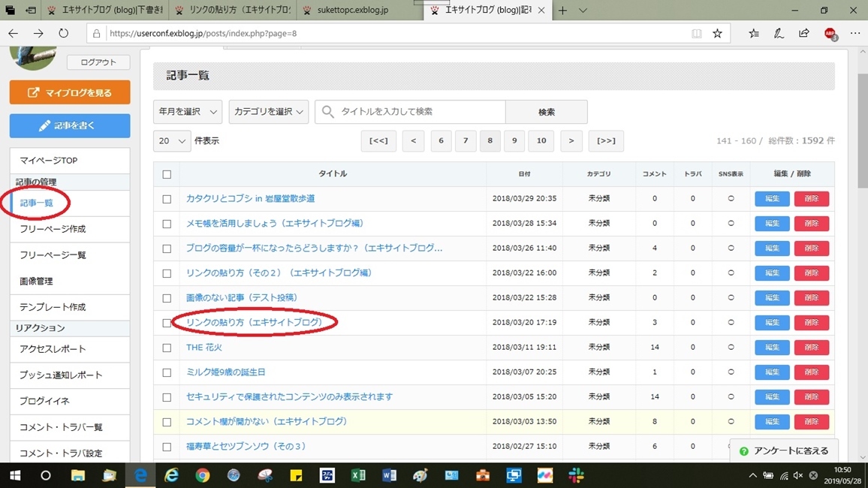Open the article リンクの貼り方（エキサイトブログ）
The width and height of the screenshot is (868, 488).
pos(254,322)
